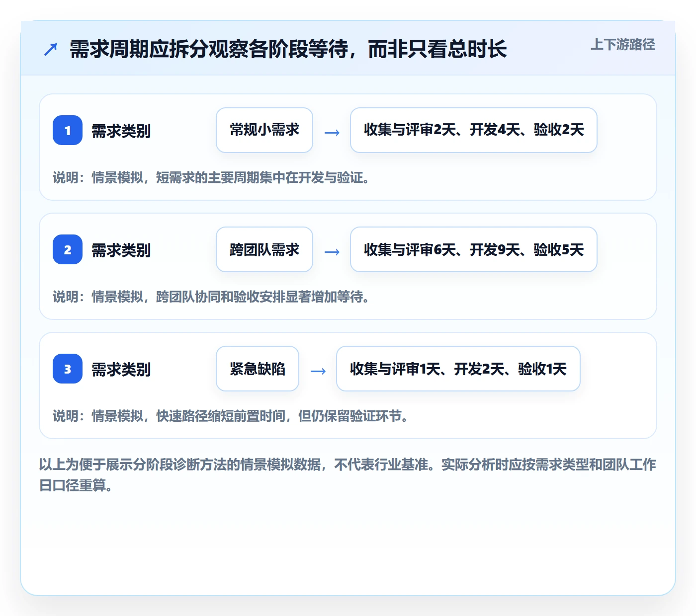Click the diagonal arrow icon beside the title
Screen dimensions: 696x616
(51, 50)
